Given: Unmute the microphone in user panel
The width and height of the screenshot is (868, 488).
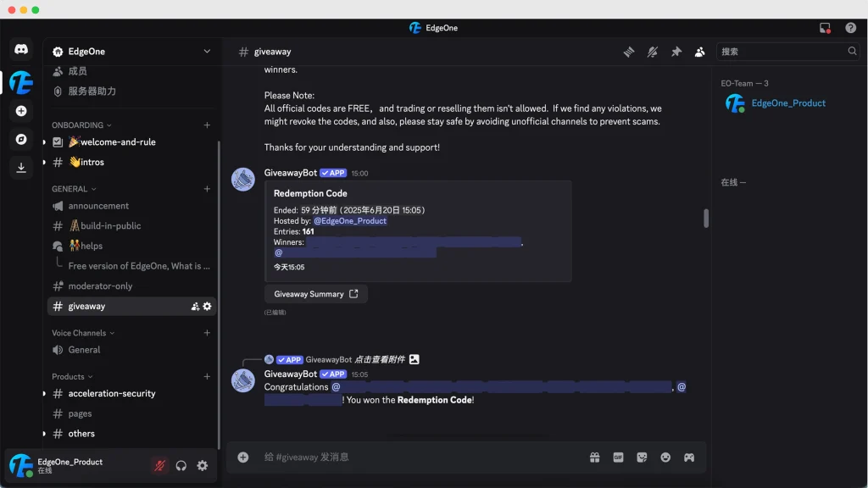Looking at the screenshot, I should 160,466.
